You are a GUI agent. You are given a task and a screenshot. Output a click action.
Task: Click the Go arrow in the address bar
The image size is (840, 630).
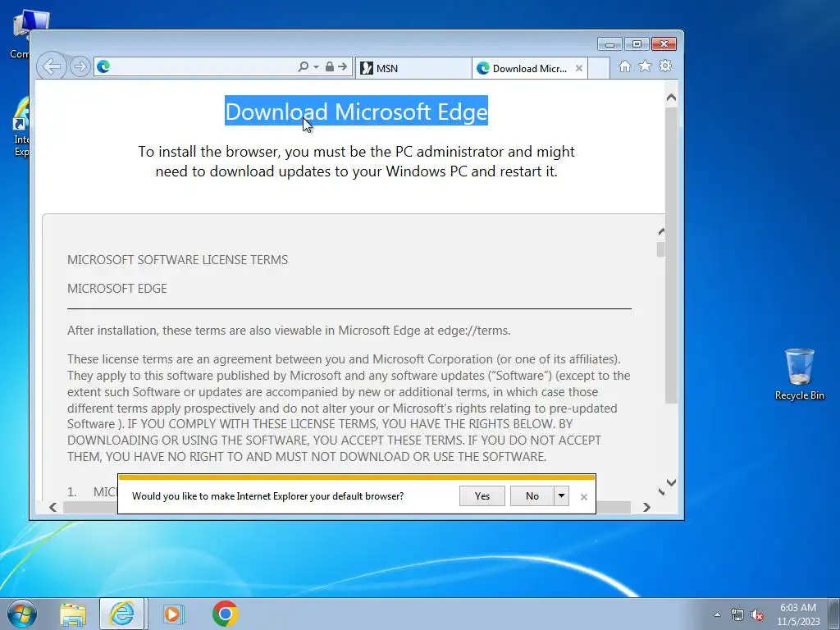tap(342, 67)
